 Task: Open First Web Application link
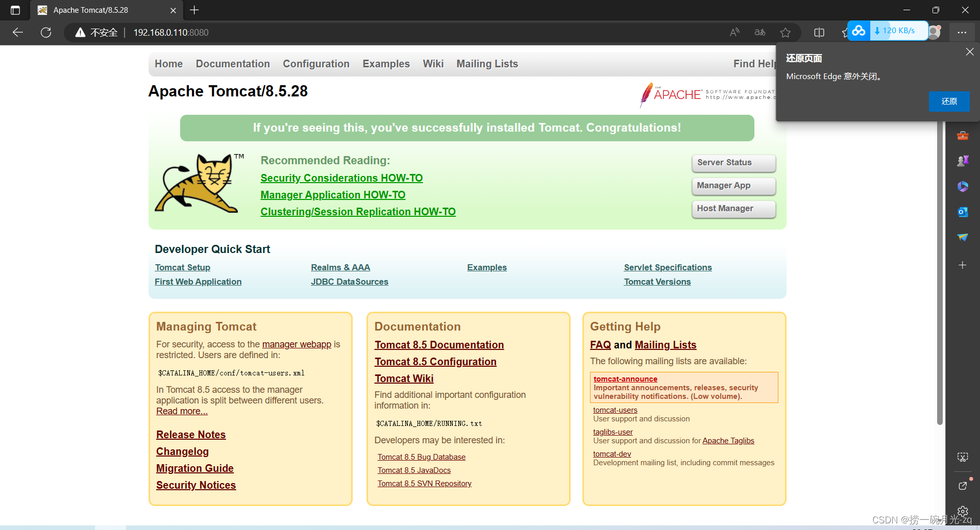[x=198, y=282]
